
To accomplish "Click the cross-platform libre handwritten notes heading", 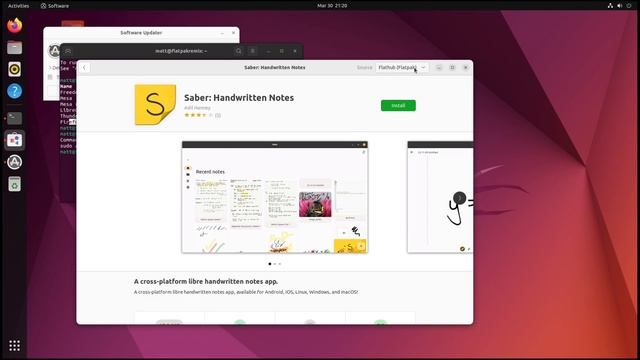I will click(x=206, y=281).
